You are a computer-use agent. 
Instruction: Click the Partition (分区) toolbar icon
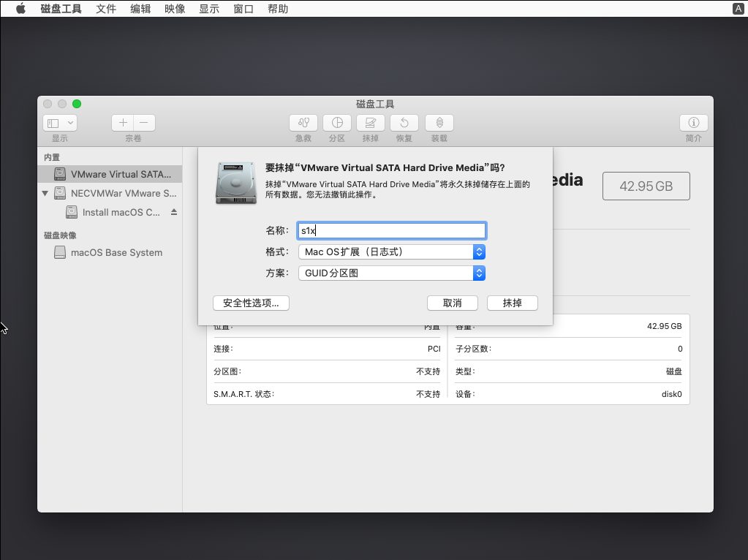click(x=336, y=123)
